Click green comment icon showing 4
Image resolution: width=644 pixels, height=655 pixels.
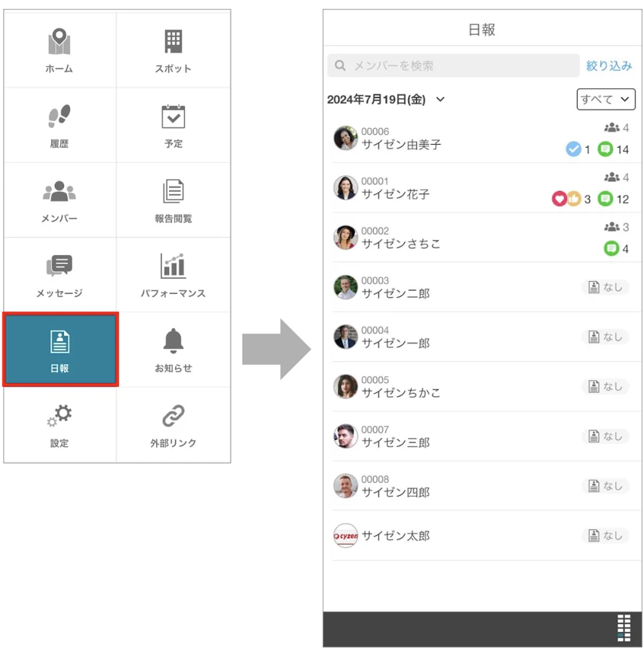[x=611, y=248]
